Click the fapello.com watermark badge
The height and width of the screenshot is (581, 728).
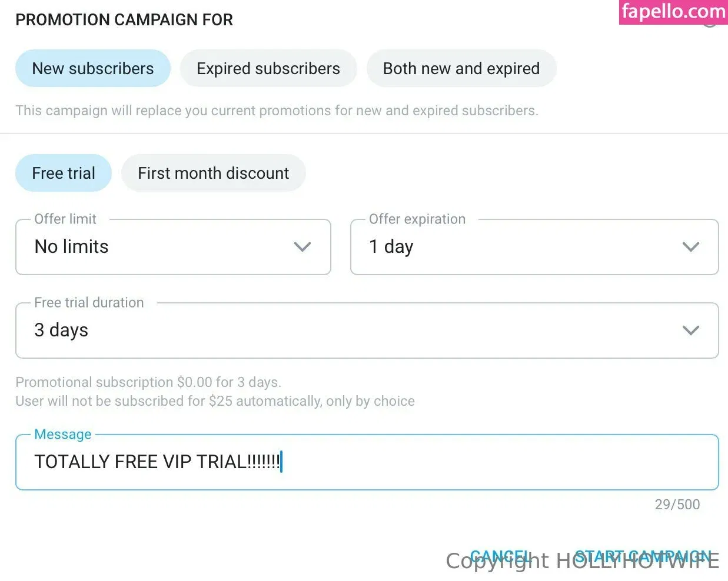pyautogui.click(x=673, y=12)
